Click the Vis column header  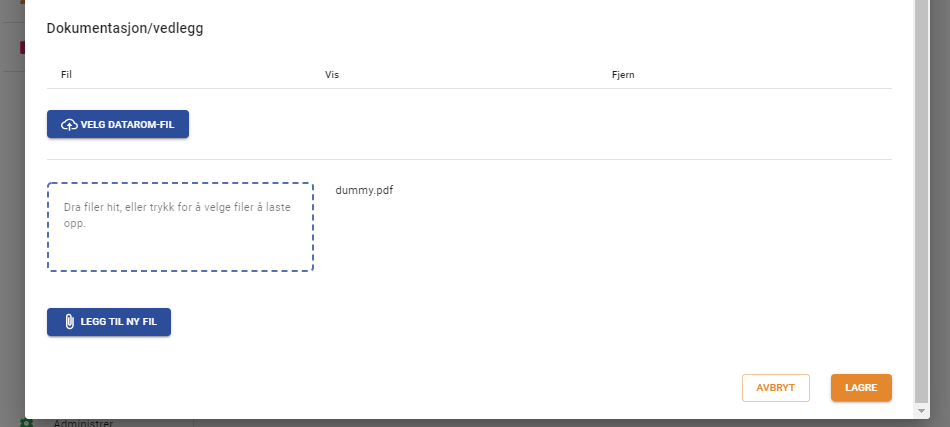pyautogui.click(x=332, y=75)
